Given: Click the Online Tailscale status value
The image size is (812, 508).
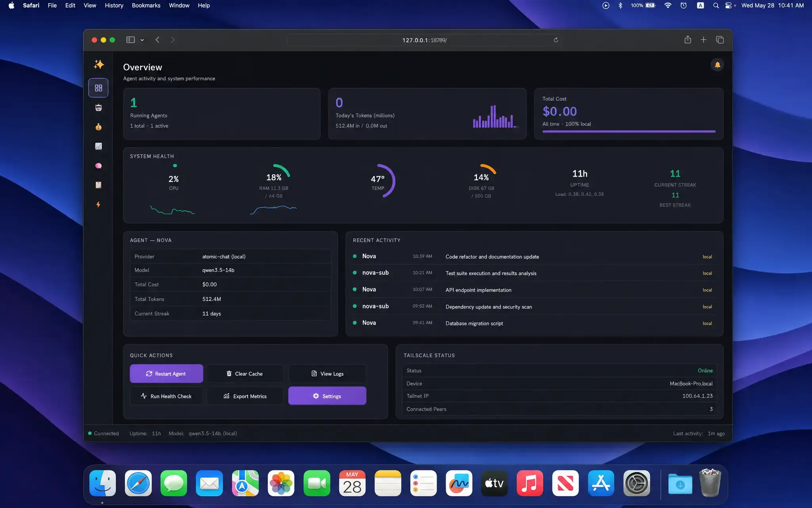Looking at the screenshot, I should pyautogui.click(x=705, y=370).
